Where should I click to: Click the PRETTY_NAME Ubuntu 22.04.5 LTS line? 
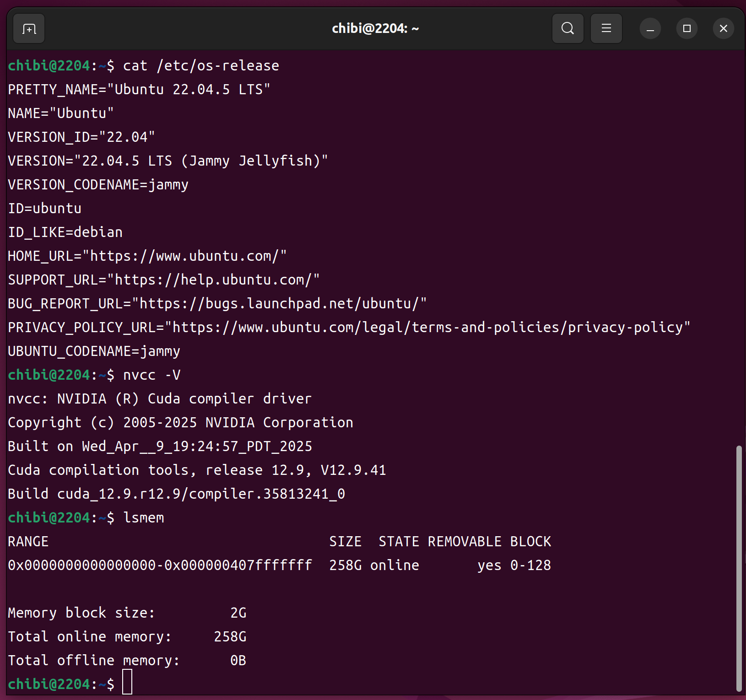coord(139,90)
